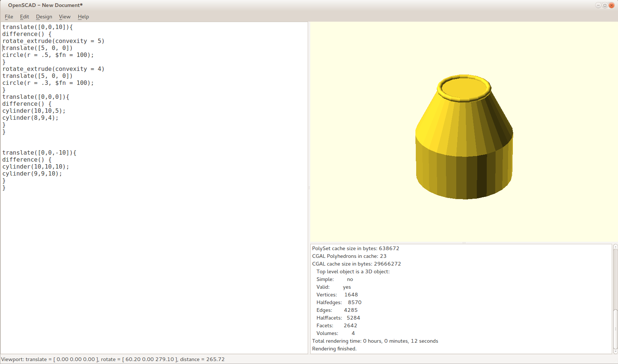618x364 pixels.
Task: Click the 'rotate_extrude(convexity = 5)' line
Action: (53, 41)
